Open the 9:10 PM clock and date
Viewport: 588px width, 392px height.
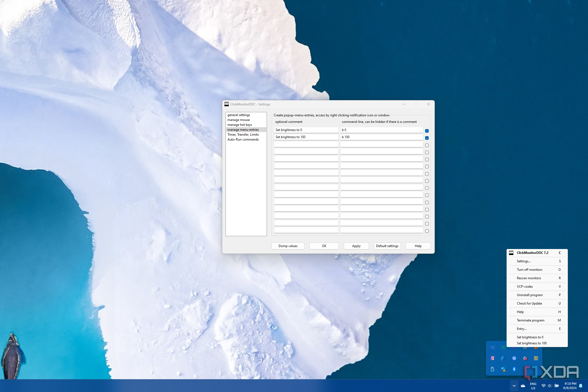pyautogui.click(x=570, y=386)
